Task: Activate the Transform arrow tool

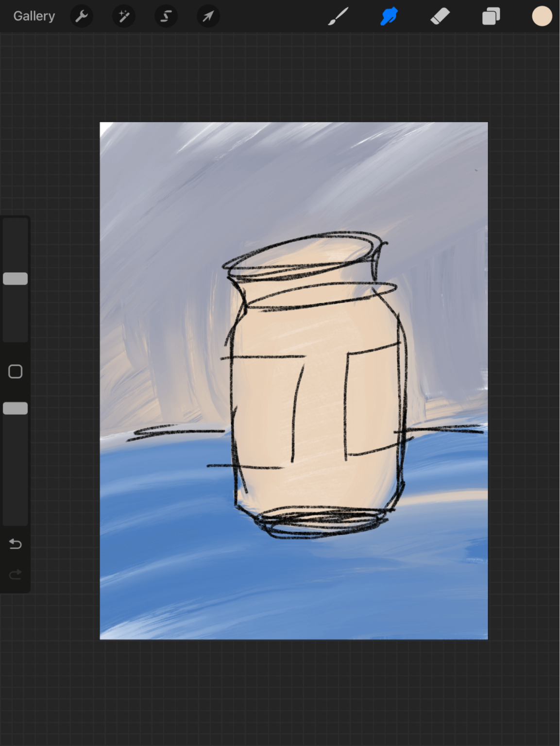Action: [208, 16]
